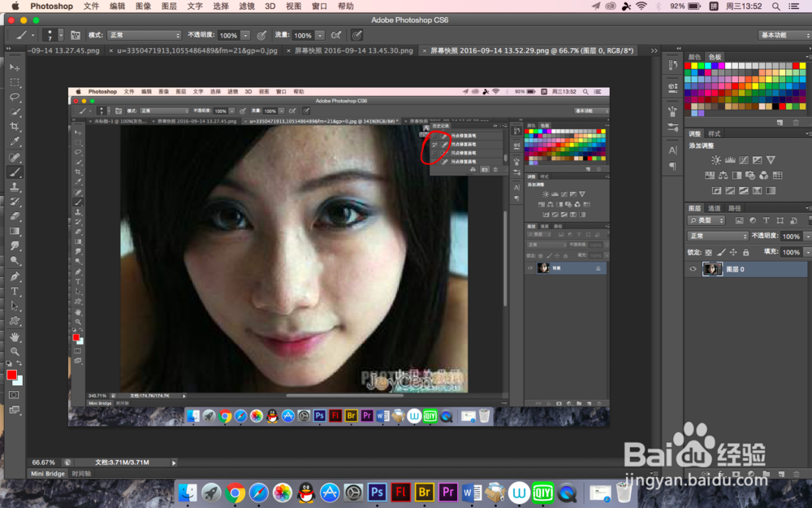This screenshot has height=508, width=812.
Task: Open the History panel icon in the dock
Action: click(672, 65)
